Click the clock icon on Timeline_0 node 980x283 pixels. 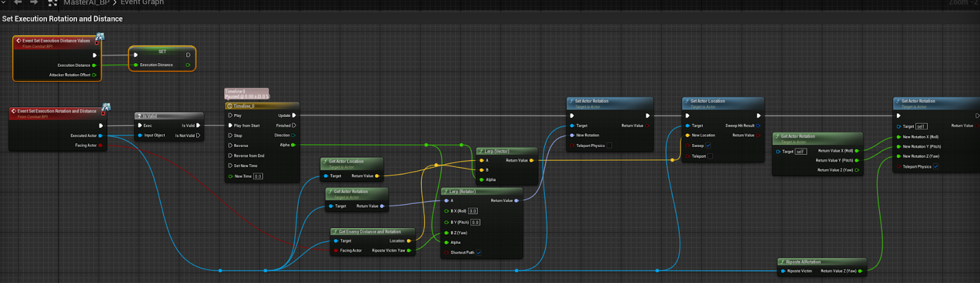(x=230, y=106)
